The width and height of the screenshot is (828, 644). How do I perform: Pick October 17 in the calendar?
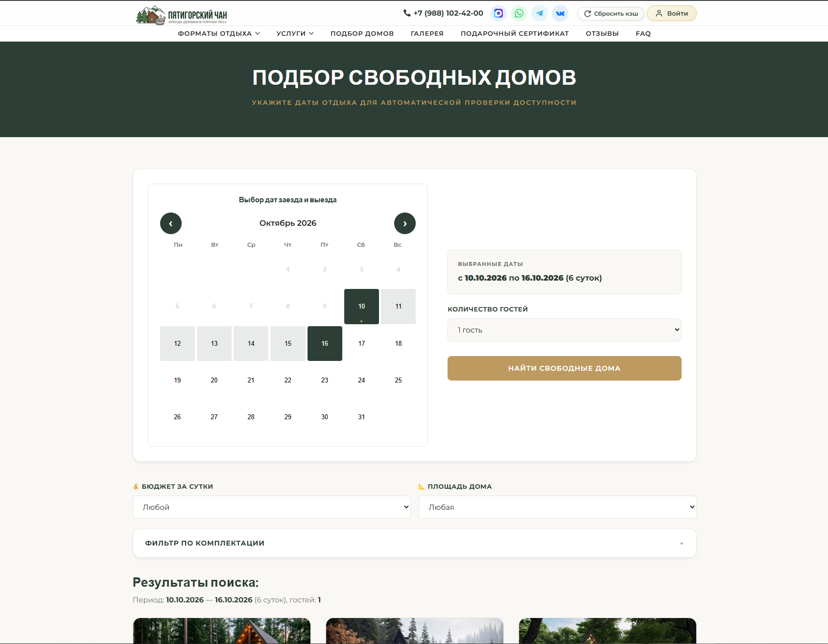361,344
